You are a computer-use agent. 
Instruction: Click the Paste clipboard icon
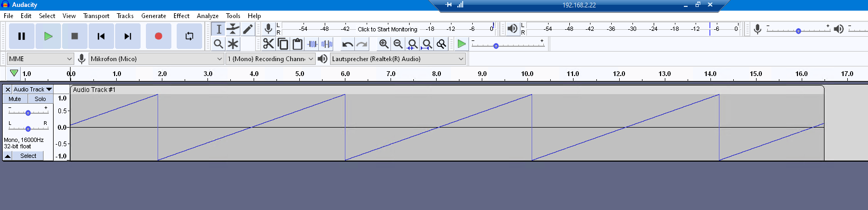tap(297, 44)
